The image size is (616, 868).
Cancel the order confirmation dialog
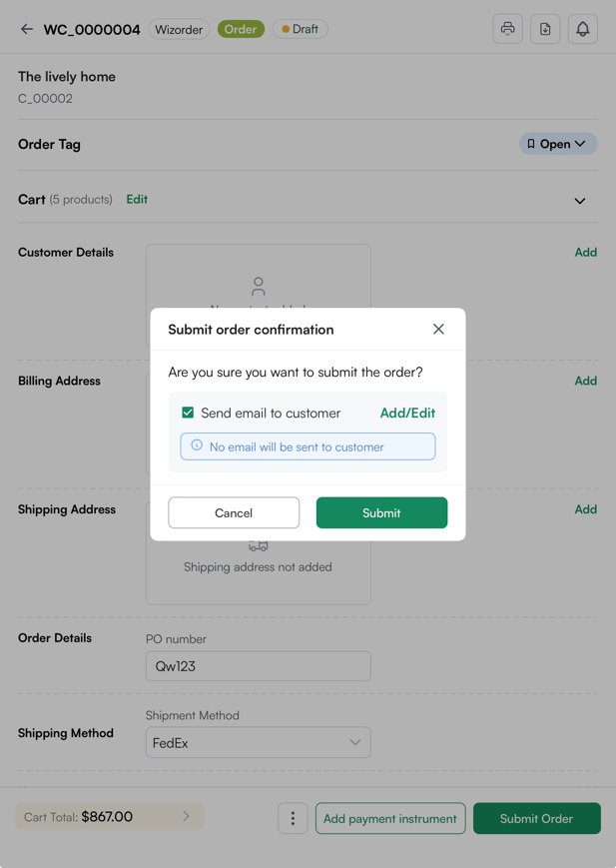coord(234,512)
